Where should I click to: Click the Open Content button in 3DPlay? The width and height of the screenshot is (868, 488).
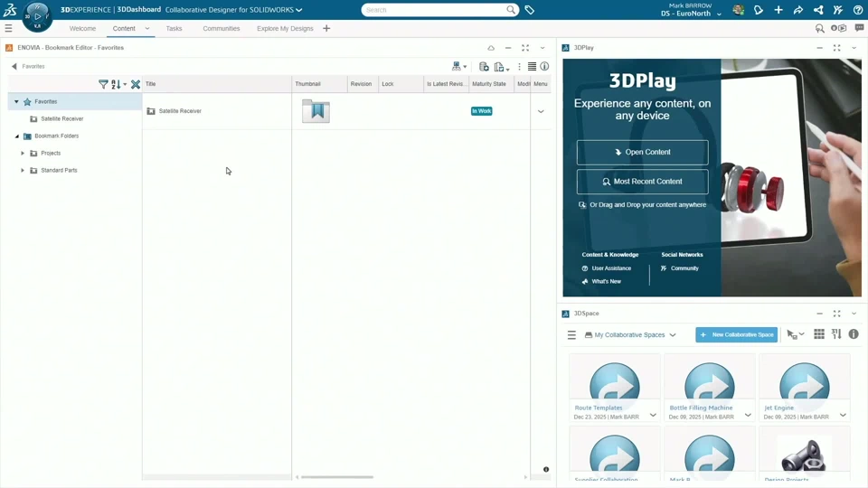642,152
